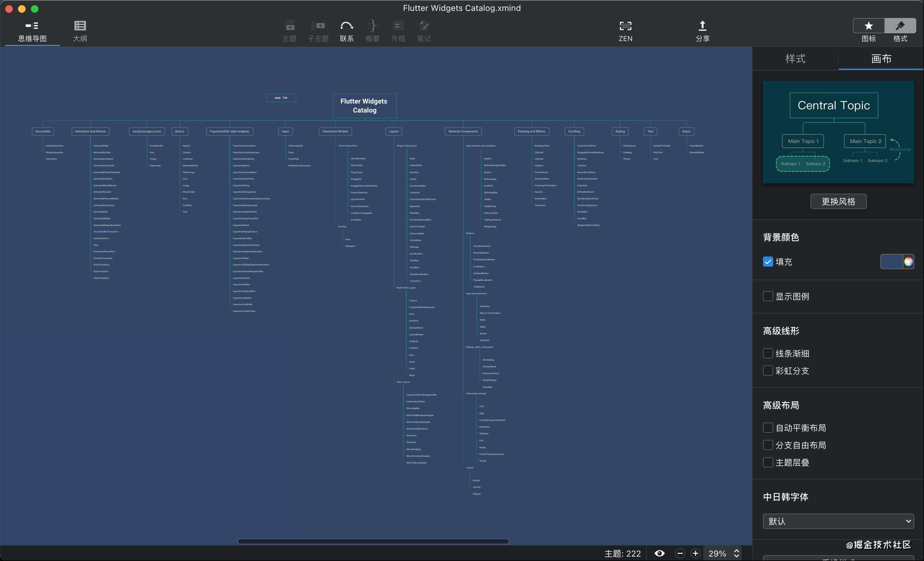Click the 主题: 222 topic count
924x561 pixels.
pyautogui.click(x=622, y=553)
